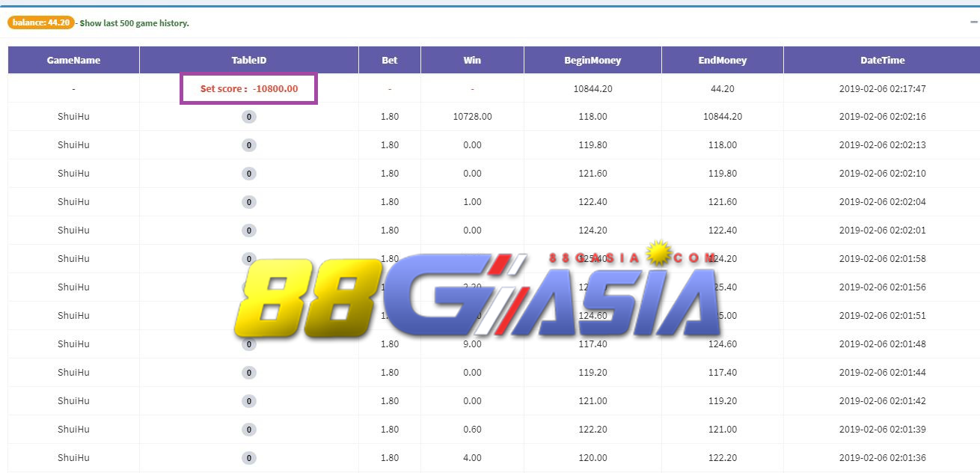
Task: Click TableID badge 0 in the 02:01:39 row
Action: click(249, 430)
